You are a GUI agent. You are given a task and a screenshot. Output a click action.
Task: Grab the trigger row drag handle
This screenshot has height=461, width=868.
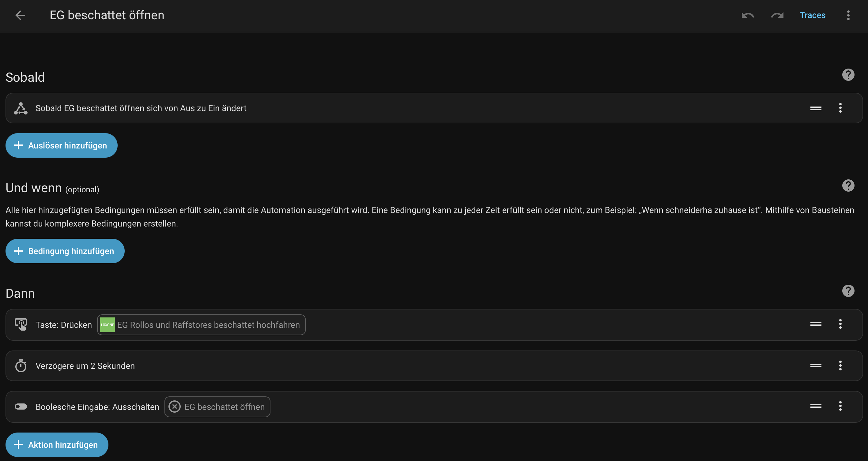(x=815, y=108)
